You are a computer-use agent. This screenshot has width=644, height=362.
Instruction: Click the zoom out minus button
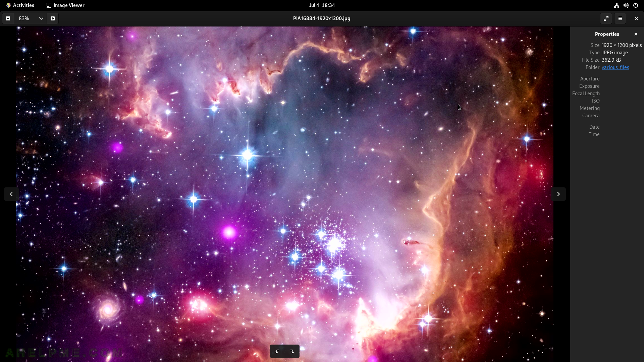tap(8, 18)
